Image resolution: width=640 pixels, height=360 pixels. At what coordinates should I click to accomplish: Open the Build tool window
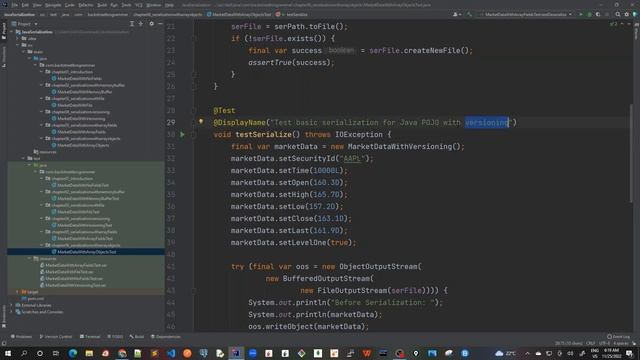137,337
